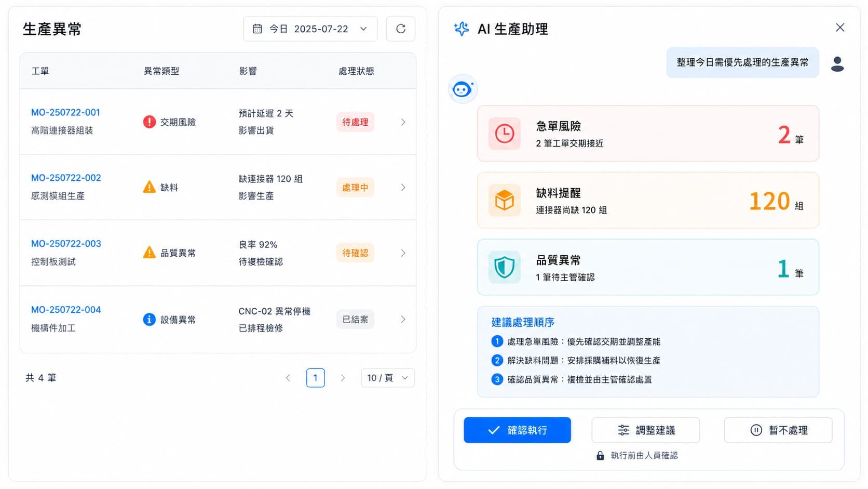The height and width of the screenshot is (489, 868).
Task: Click the 暫不處理 button
Action: tap(778, 430)
